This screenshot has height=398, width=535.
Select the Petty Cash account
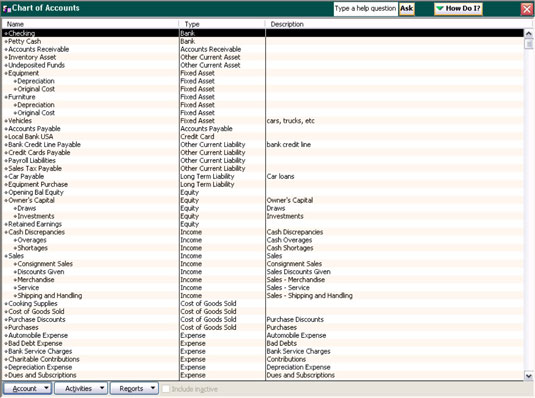(x=25, y=41)
